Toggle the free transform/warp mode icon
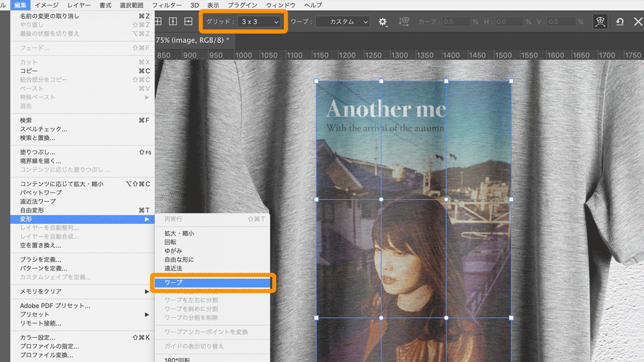This screenshot has height=362, width=644. tap(600, 21)
